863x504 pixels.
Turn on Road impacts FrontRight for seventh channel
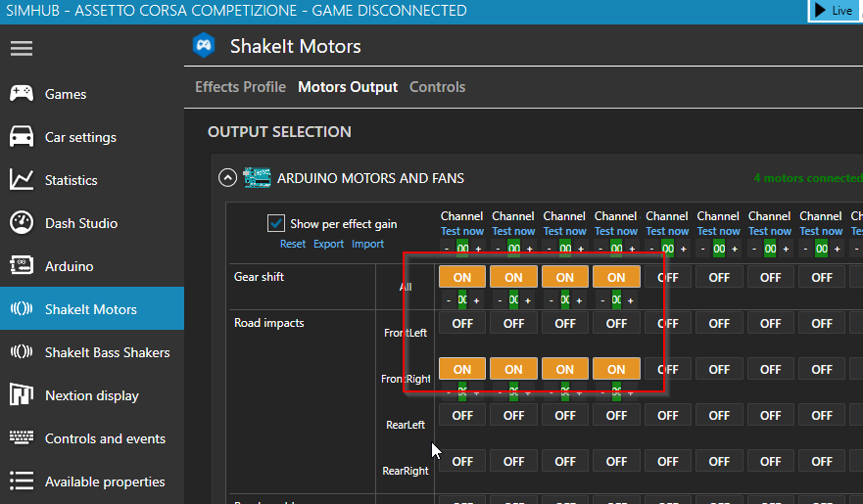771,369
